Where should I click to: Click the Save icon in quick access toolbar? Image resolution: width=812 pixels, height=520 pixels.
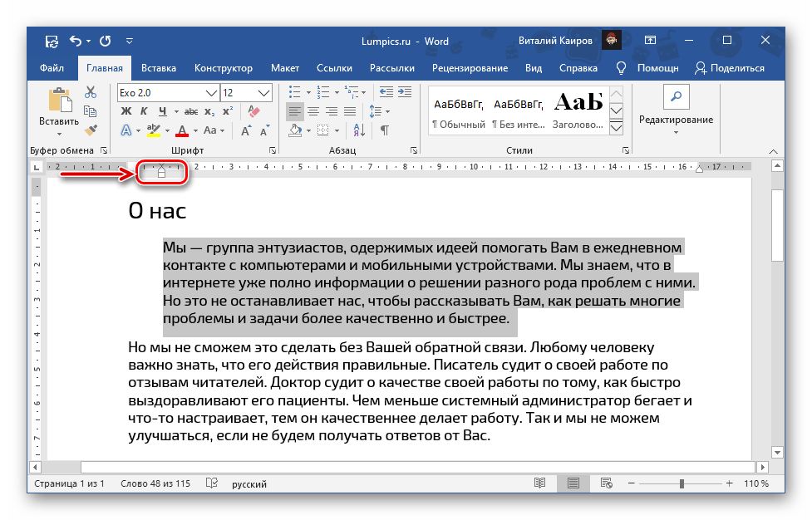click(x=52, y=41)
